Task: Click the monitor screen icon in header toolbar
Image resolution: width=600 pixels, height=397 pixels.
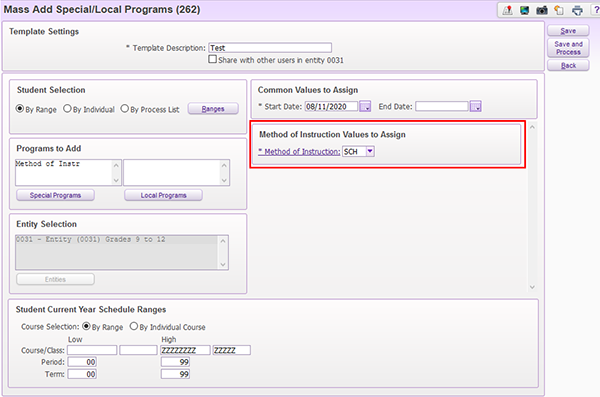Action: [x=524, y=10]
